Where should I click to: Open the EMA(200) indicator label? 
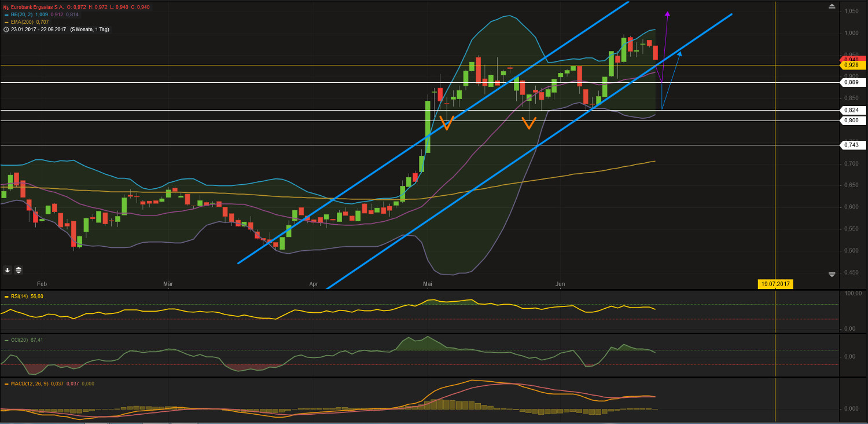pos(22,22)
